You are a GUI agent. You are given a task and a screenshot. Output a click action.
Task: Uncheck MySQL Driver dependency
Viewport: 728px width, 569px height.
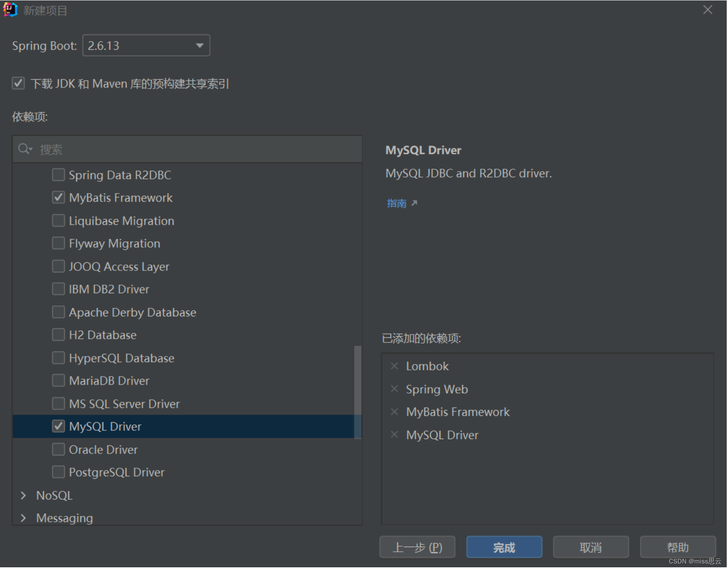coord(59,426)
